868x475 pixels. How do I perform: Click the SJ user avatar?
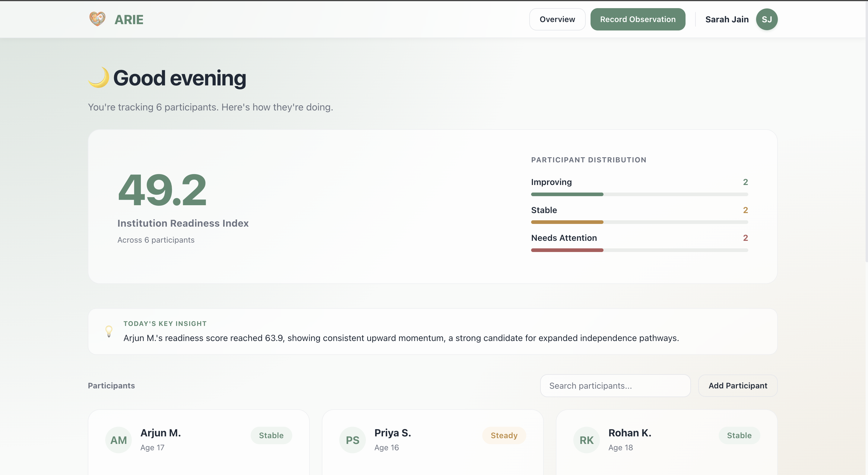click(767, 19)
